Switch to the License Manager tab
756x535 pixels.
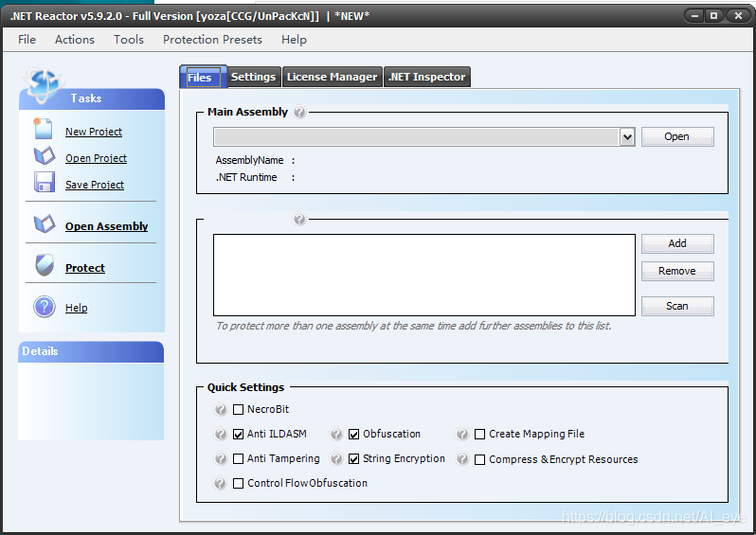(x=333, y=77)
